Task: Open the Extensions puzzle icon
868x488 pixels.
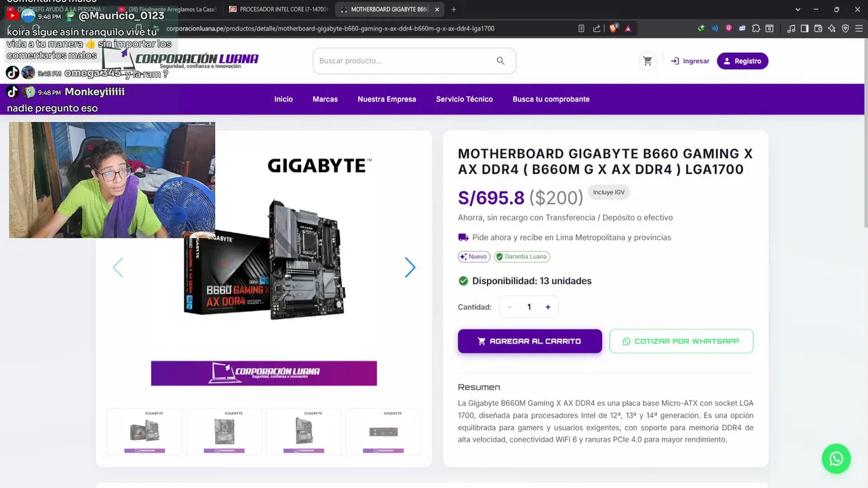Action: coord(755,28)
